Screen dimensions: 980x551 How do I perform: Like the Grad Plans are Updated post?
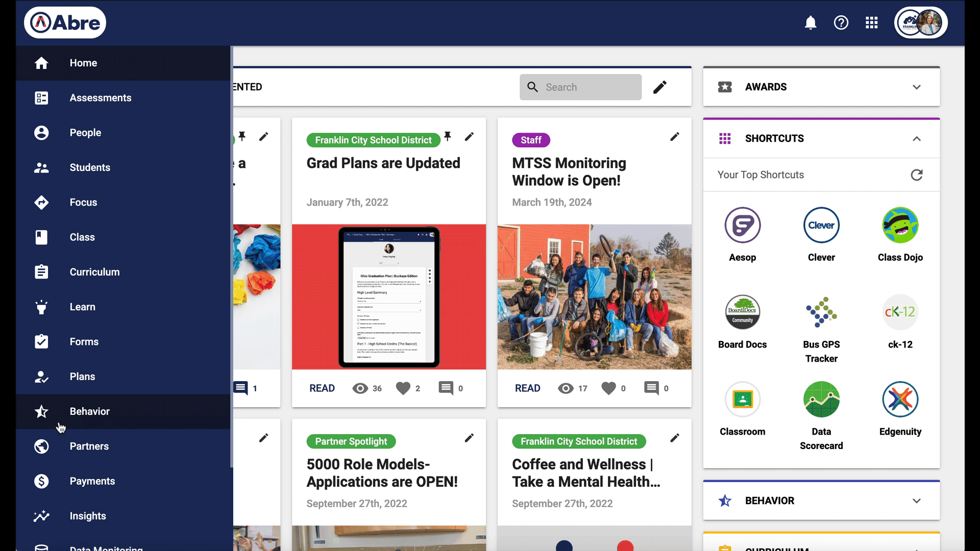click(403, 388)
